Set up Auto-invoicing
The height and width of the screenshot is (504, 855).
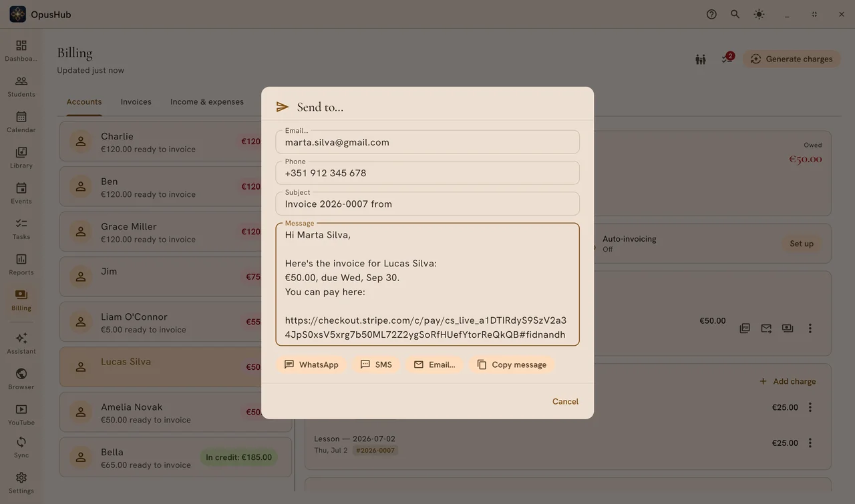[802, 244]
